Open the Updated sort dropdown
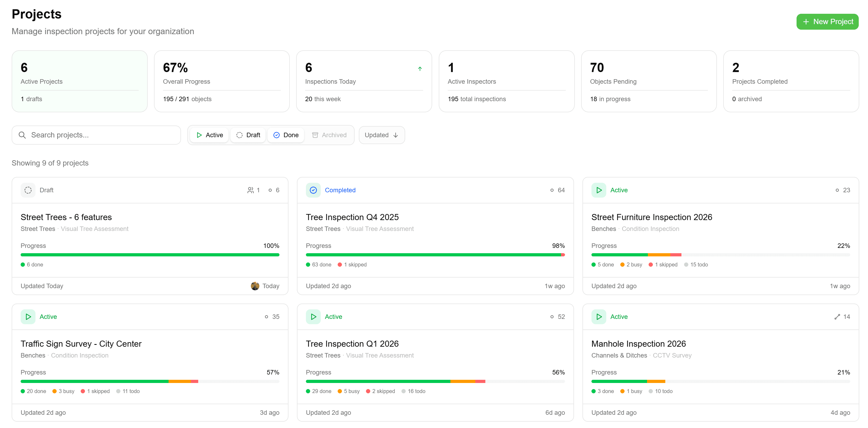The height and width of the screenshot is (428, 868). [381, 135]
